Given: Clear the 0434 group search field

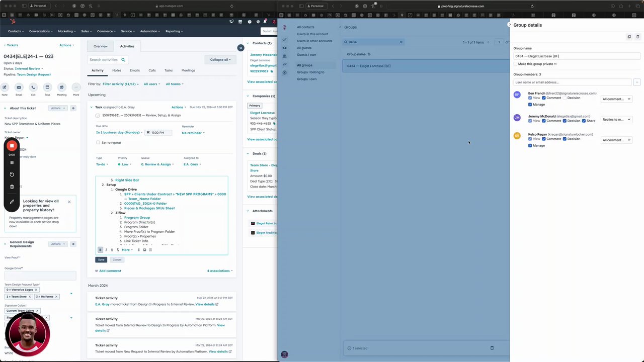Looking at the screenshot, I should click(401, 42).
